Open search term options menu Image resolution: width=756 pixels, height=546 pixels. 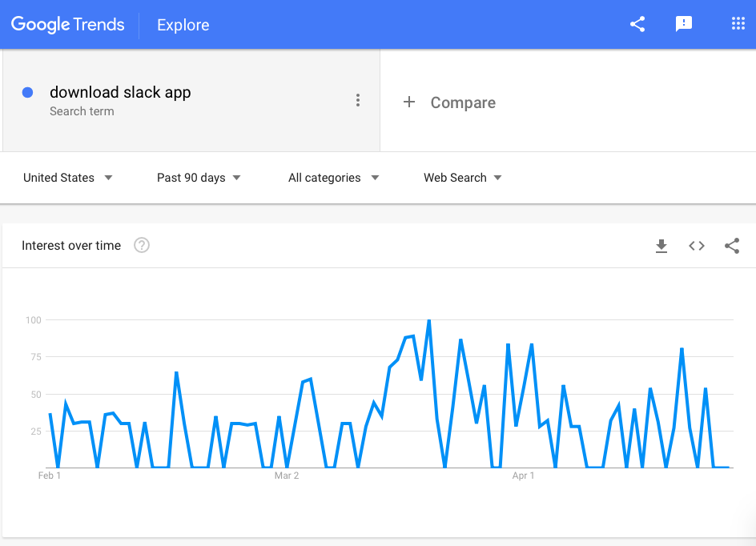[x=357, y=100]
